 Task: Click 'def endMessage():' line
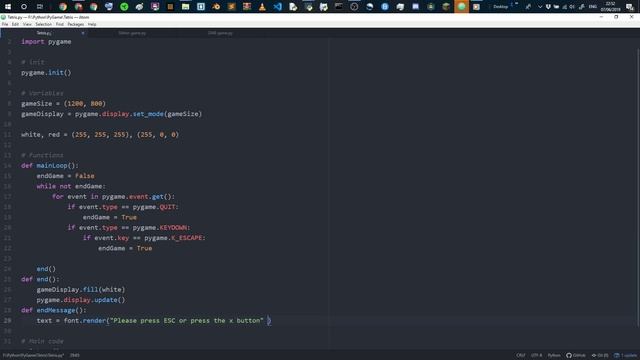tap(54, 310)
